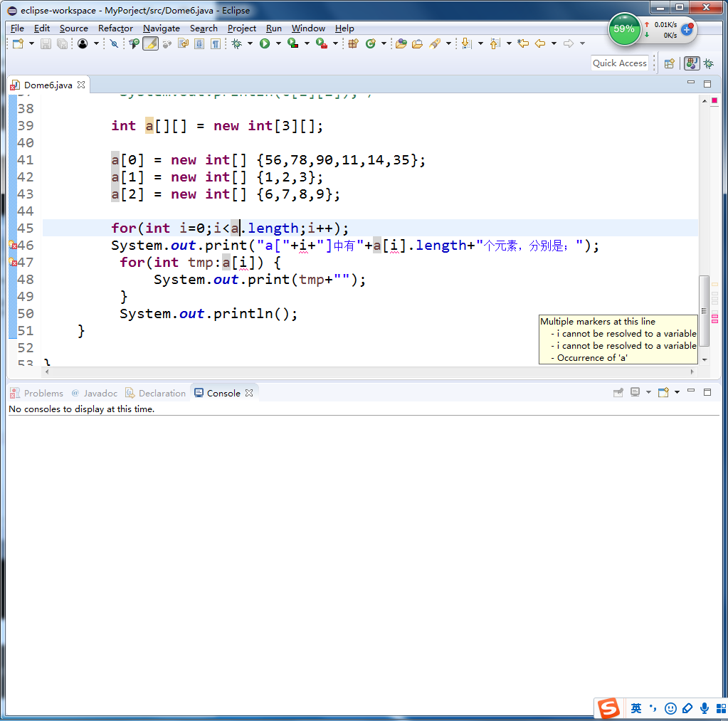Click the Search flashlight icon

coord(435,43)
